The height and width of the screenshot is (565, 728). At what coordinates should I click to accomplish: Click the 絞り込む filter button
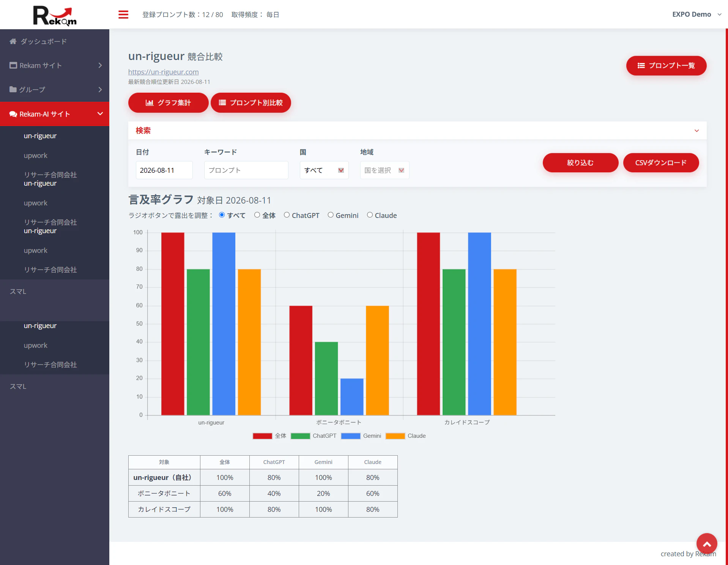point(580,163)
